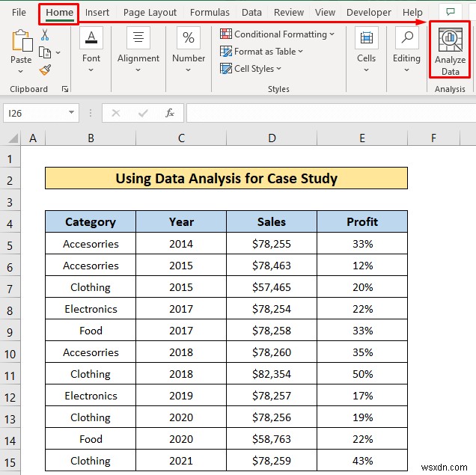The height and width of the screenshot is (475, 476).
Task: Select column D header
Action: point(272,138)
